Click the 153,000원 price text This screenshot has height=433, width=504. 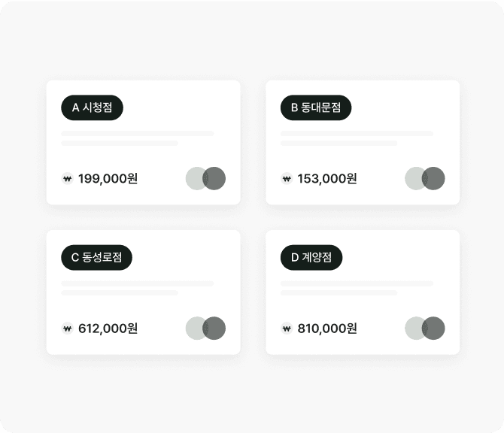pos(327,179)
